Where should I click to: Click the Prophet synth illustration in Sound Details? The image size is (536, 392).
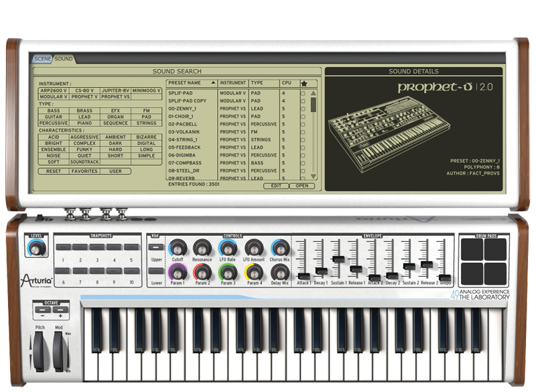[389, 133]
